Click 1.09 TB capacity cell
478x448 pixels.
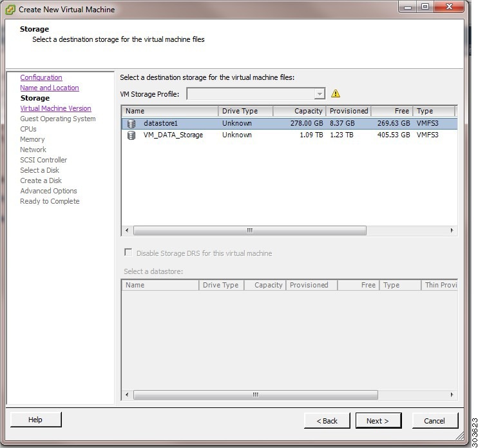[311, 135]
